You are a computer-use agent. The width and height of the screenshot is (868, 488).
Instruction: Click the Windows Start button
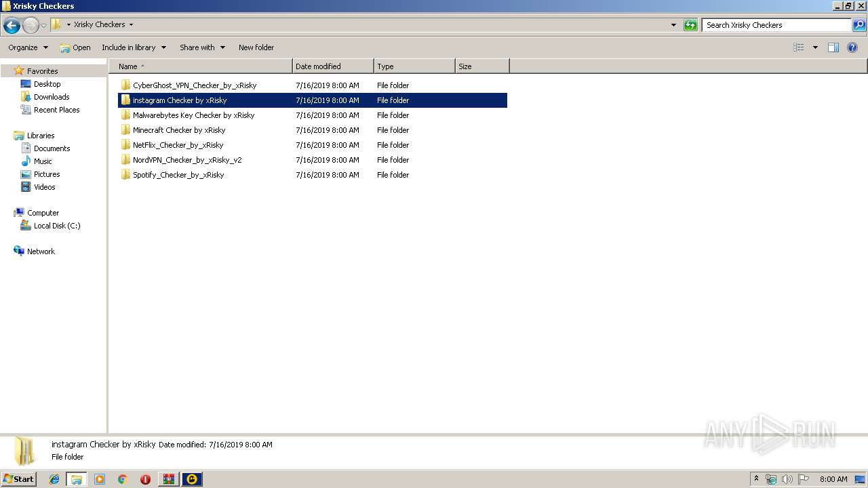click(x=18, y=479)
